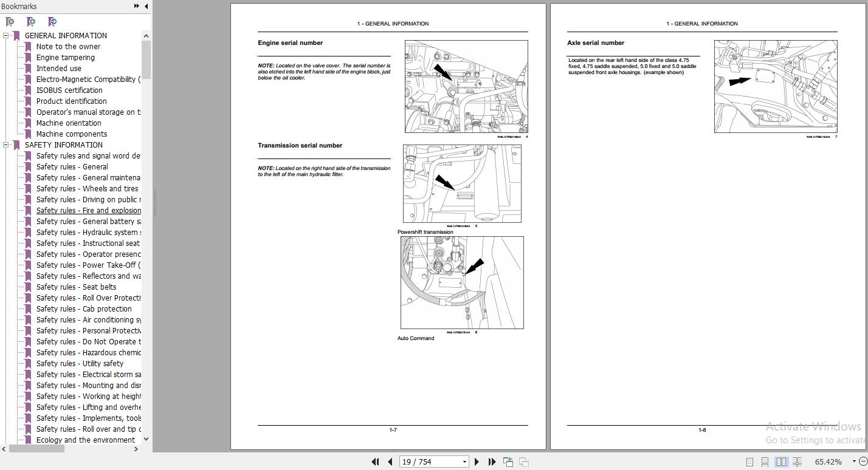Open 'Safety rules - Seat belts' bookmark
This screenshot has width=868, height=470.
(77, 287)
